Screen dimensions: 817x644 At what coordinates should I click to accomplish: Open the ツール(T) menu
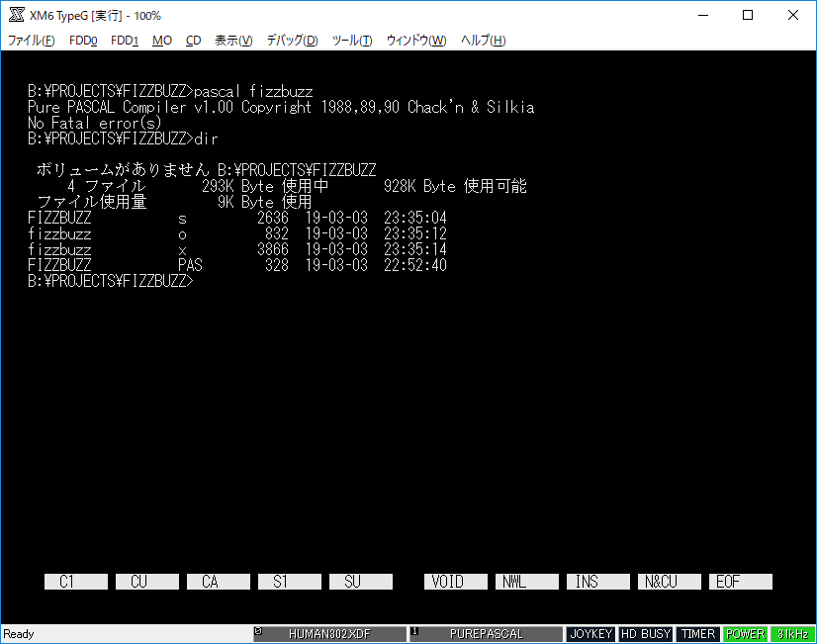352,41
